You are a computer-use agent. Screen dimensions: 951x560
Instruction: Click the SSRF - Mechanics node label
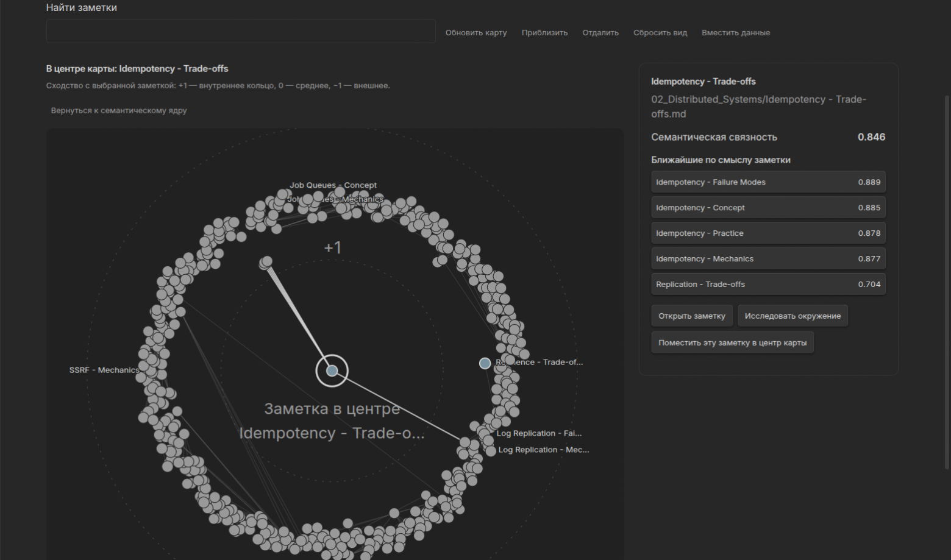(x=104, y=370)
